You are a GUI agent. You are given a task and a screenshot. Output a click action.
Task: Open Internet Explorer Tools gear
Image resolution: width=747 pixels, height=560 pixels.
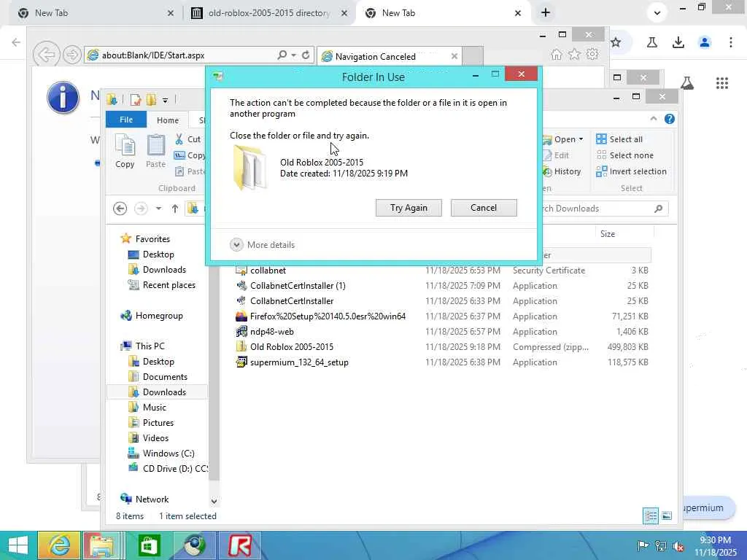pyautogui.click(x=592, y=54)
